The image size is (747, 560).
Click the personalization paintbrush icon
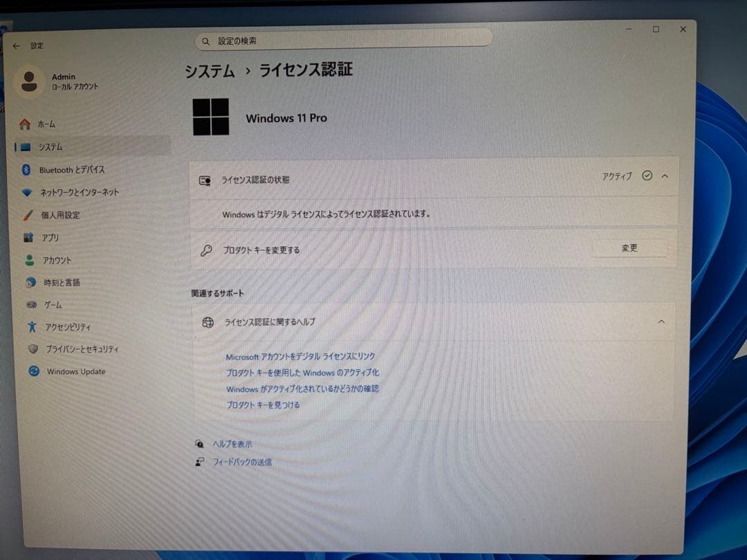click(x=28, y=215)
